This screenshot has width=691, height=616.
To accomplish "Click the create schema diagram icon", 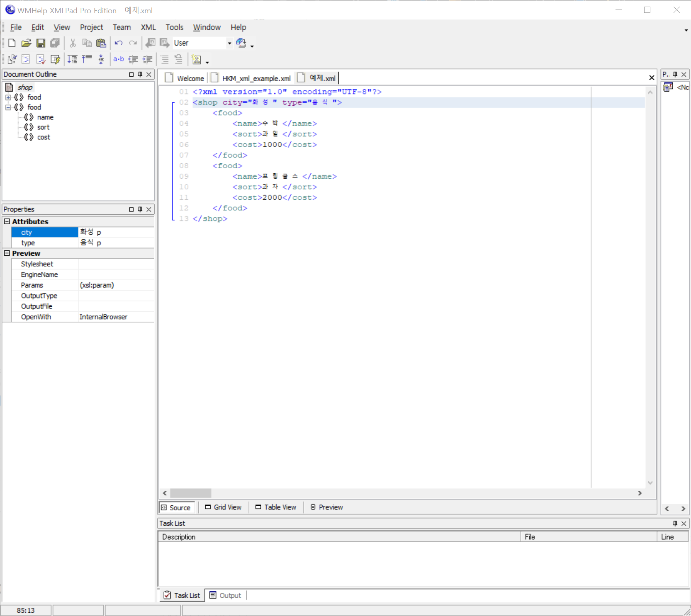I will coord(197,59).
